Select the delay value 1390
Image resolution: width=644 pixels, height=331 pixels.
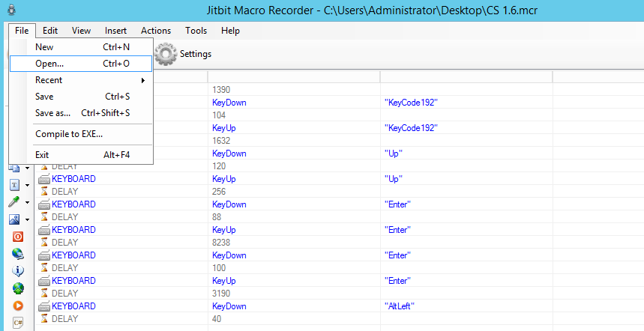[221, 90]
